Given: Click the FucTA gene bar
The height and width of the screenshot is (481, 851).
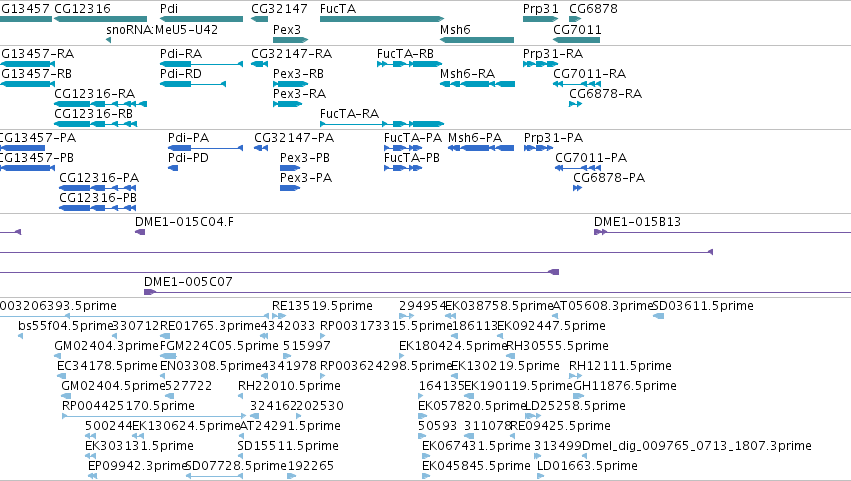Looking at the screenshot, I should (382, 19).
